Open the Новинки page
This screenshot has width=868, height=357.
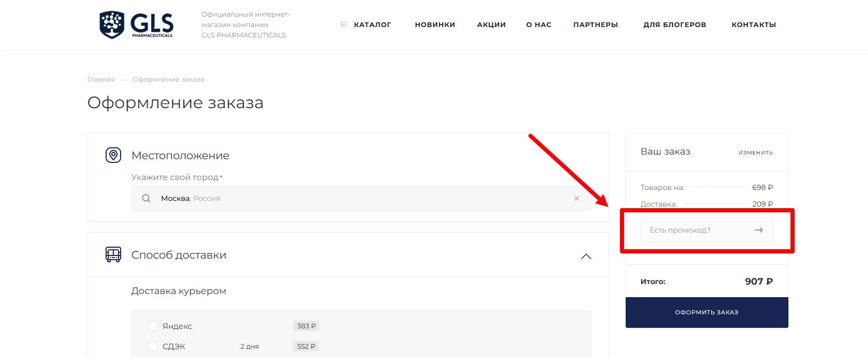pyautogui.click(x=435, y=24)
